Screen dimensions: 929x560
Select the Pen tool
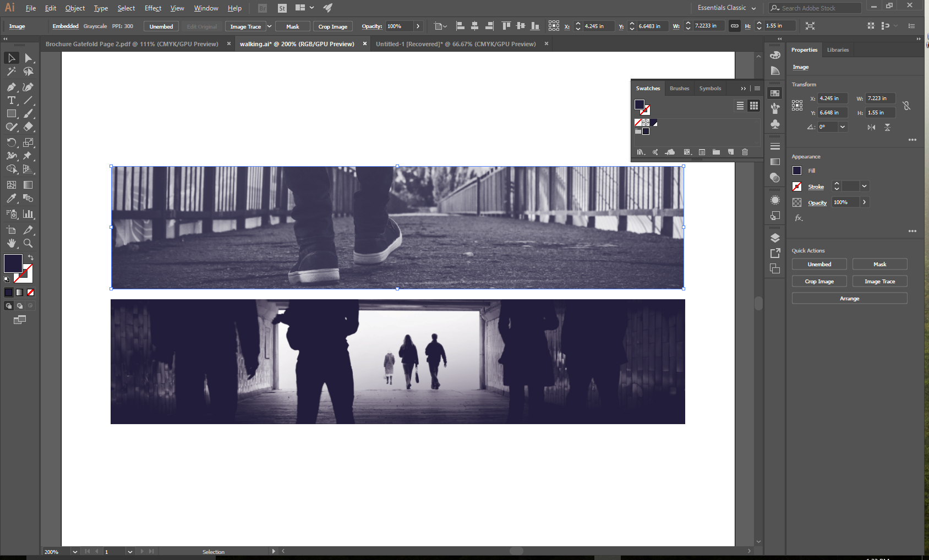click(11, 87)
